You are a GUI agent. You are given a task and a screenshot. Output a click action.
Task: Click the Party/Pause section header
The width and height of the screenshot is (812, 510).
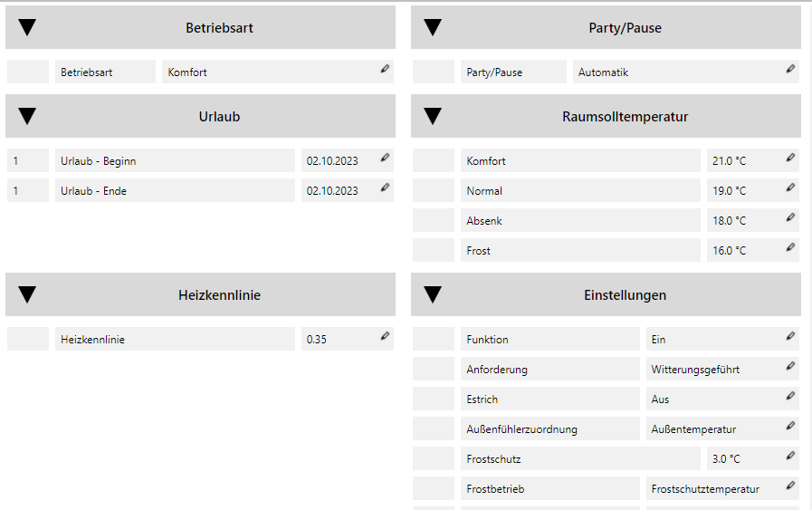pyautogui.click(x=625, y=28)
